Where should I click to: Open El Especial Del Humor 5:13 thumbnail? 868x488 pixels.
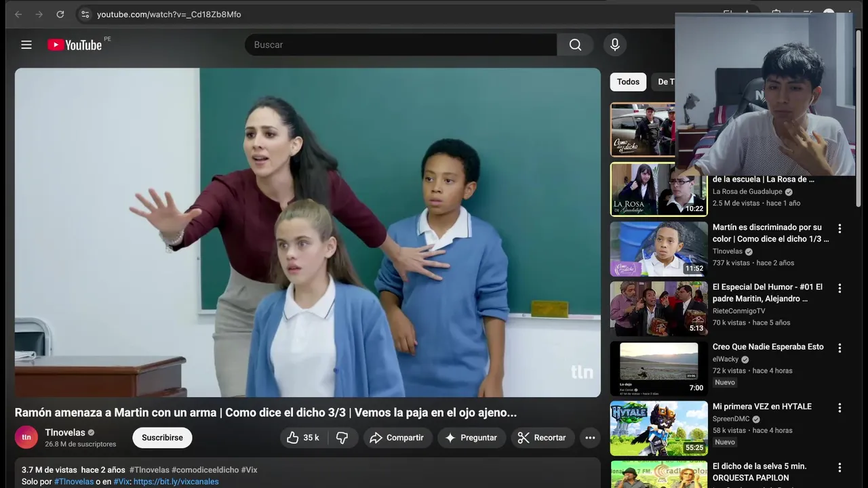click(x=658, y=309)
